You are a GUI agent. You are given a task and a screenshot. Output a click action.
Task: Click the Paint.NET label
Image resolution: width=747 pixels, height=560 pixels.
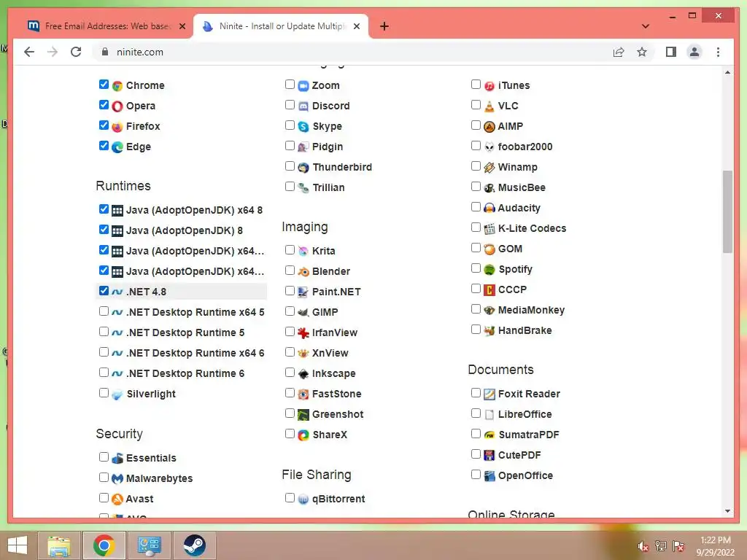(336, 292)
